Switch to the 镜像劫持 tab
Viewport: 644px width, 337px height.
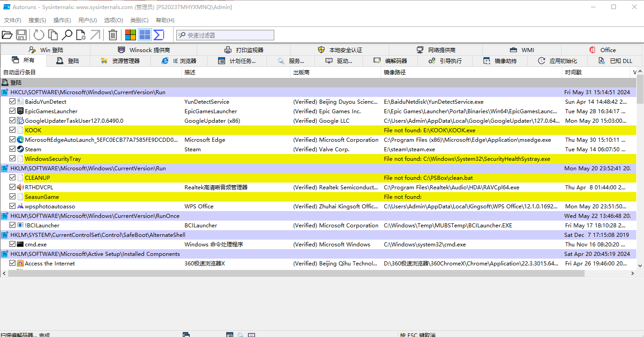tap(500, 61)
